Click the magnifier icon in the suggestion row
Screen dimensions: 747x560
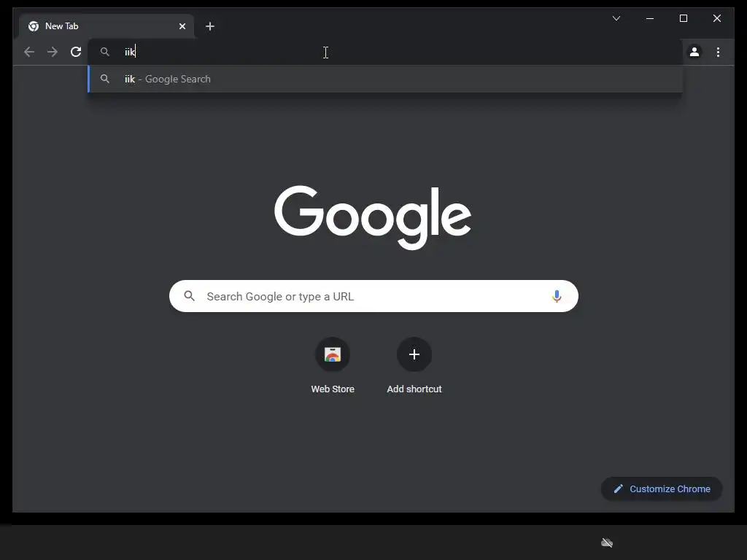point(105,79)
